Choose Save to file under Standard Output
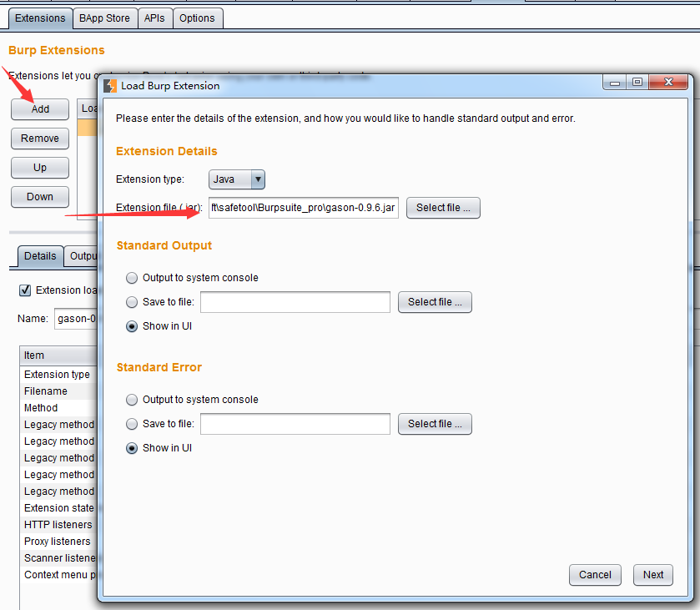The width and height of the screenshot is (700, 610). click(131, 302)
